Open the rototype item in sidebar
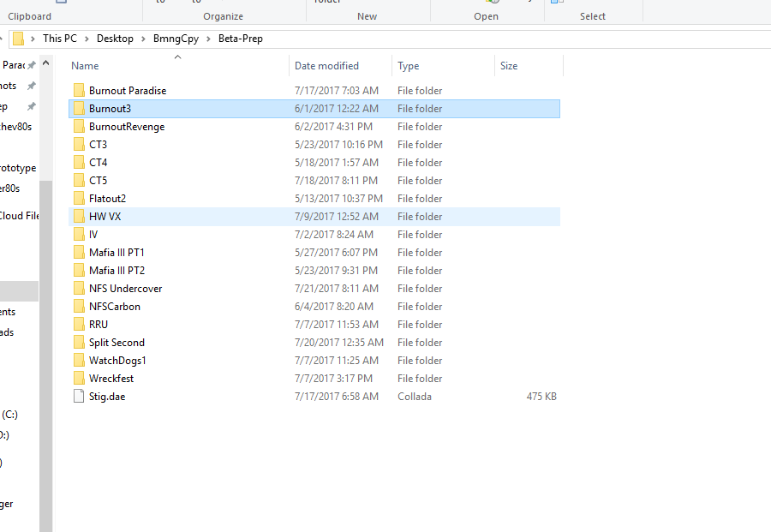 click(x=18, y=168)
